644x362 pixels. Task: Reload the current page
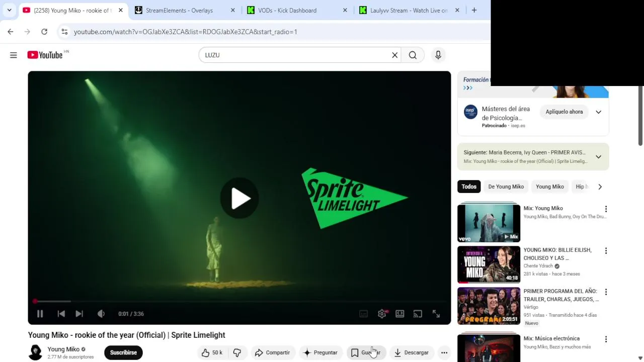tap(44, 32)
